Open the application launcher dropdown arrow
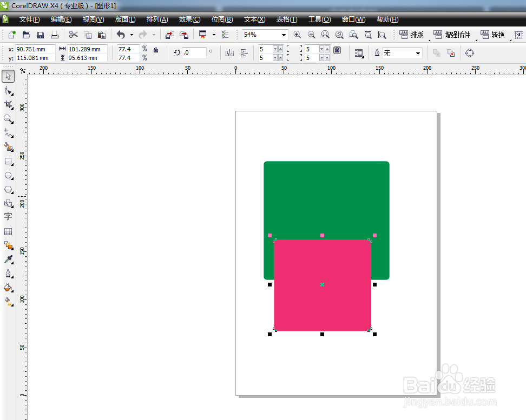 pyautogui.click(x=214, y=35)
